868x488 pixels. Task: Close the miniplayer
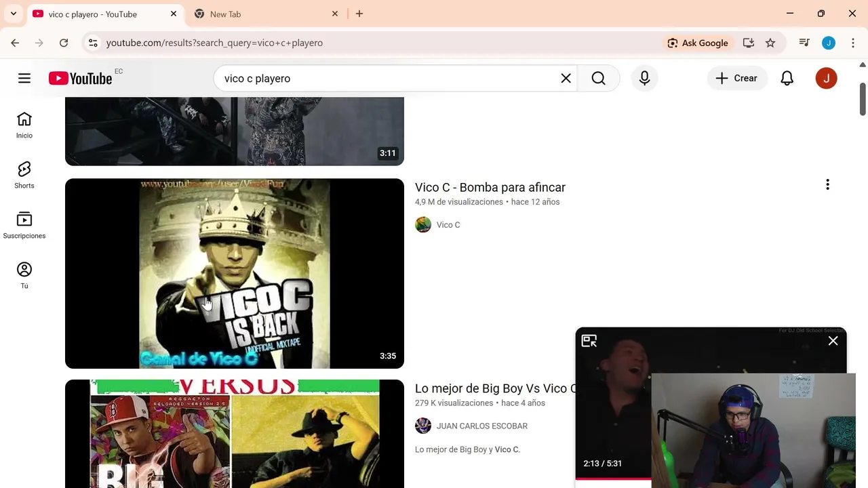[x=833, y=341]
